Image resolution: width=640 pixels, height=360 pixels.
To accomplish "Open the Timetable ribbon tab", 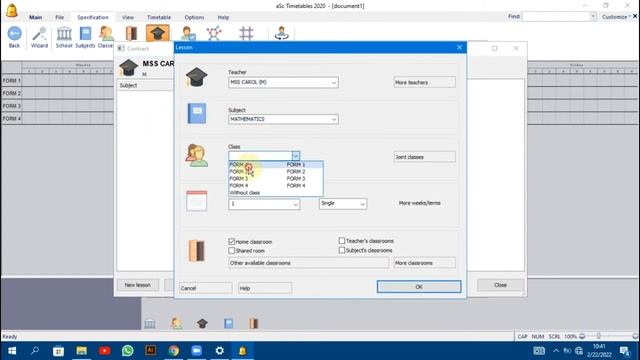I will [x=159, y=18].
